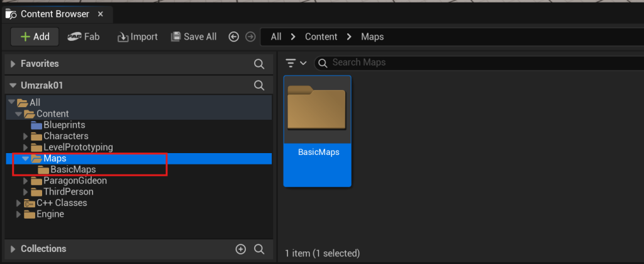Open the filter options dropdown
This screenshot has width=644, height=264.
click(296, 63)
